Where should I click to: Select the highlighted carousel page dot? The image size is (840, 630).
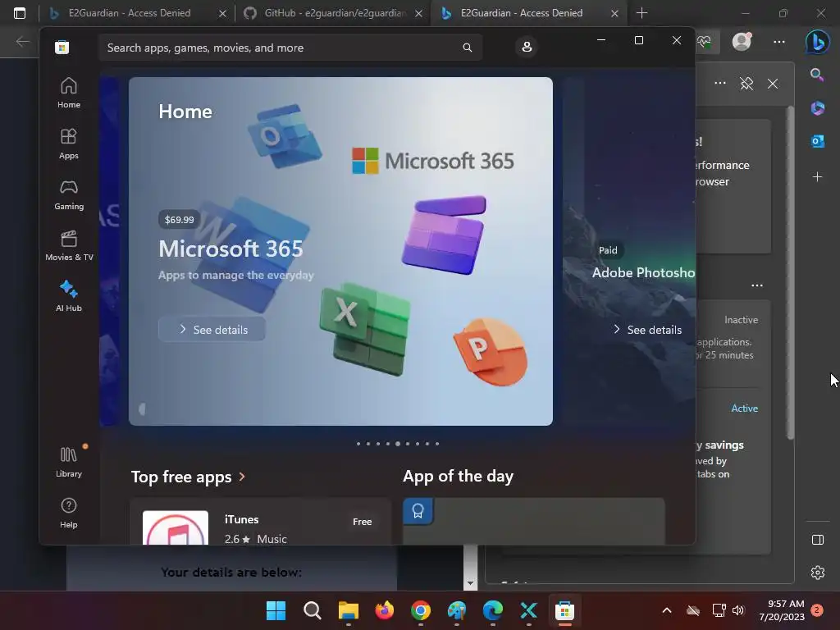[398, 444]
